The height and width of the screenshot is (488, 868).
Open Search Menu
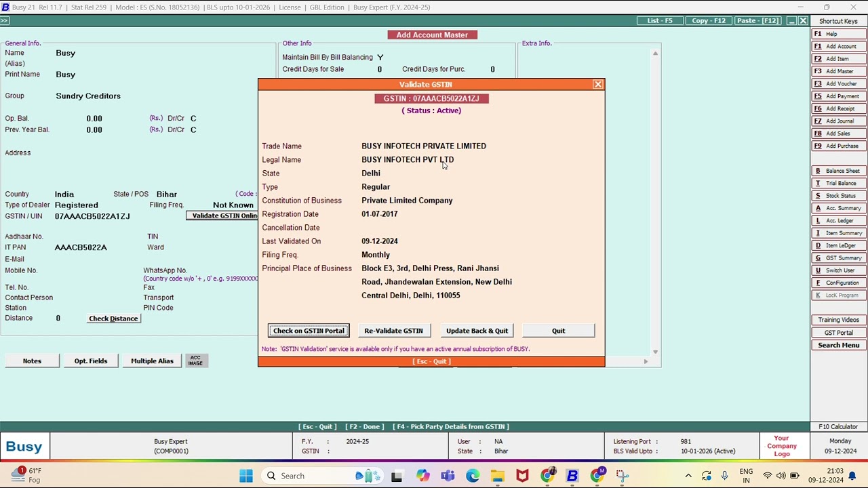point(838,346)
